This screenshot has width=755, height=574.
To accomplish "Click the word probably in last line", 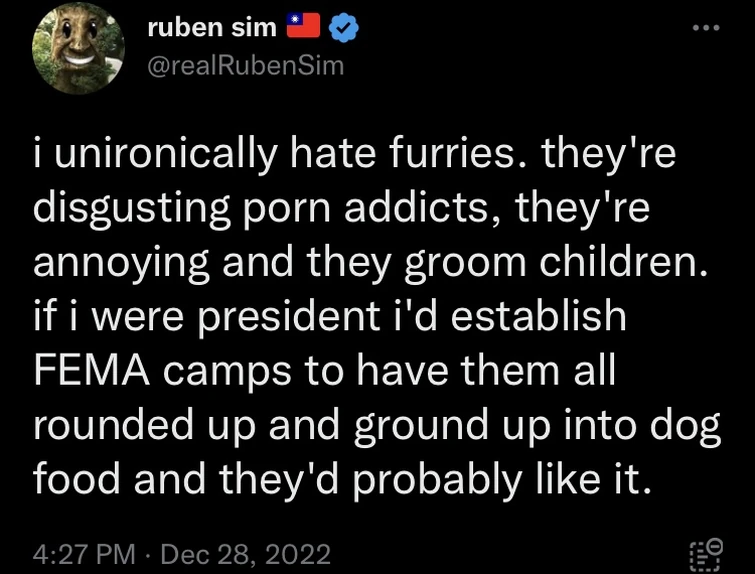I will [x=437, y=481].
